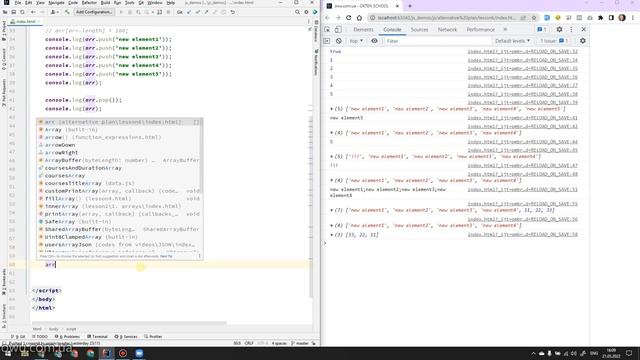
Task: Click the Search Everywhere magnifier icon
Action: click(297, 12)
